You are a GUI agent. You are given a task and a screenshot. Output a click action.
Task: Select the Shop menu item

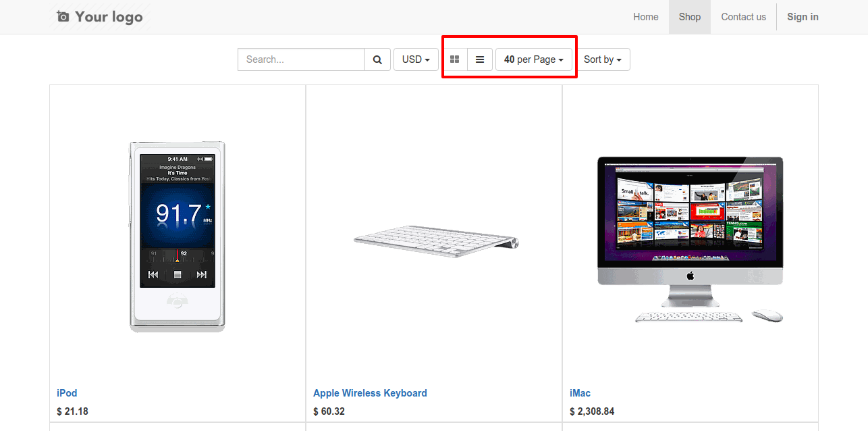(689, 17)
